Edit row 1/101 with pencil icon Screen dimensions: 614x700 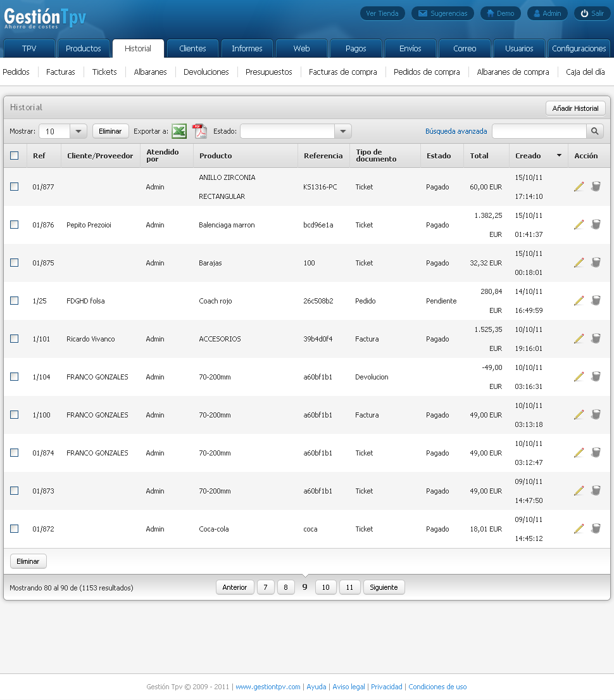coord(579,338)
